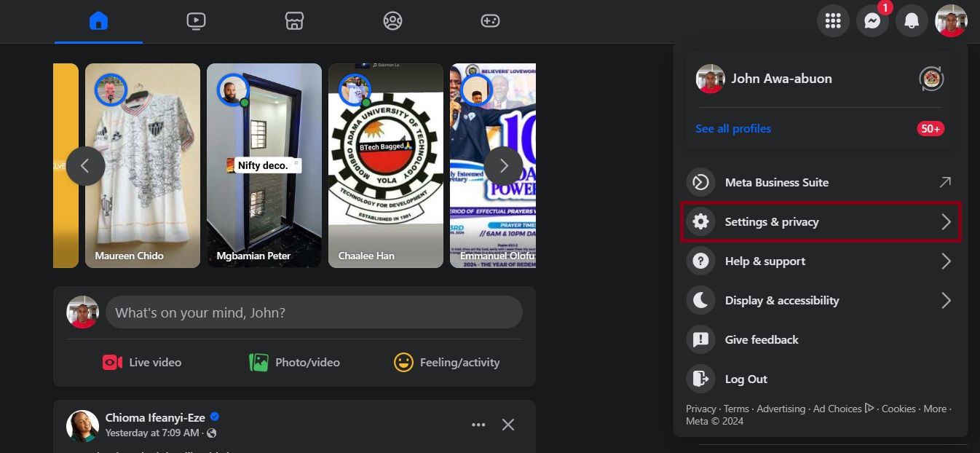This screenshot has width=980, height=453.
Task: Start a Live video
Action: [x=142, y=362]
